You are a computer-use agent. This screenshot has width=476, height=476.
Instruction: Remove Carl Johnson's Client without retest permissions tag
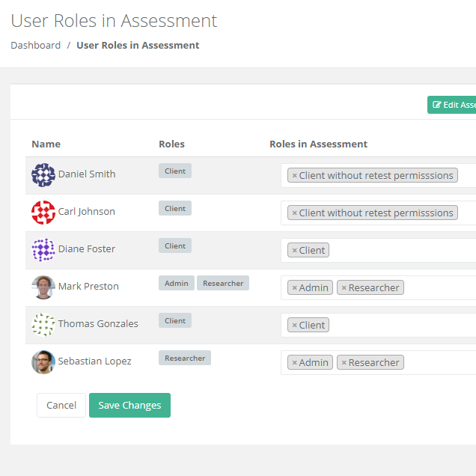pos(294,213)
